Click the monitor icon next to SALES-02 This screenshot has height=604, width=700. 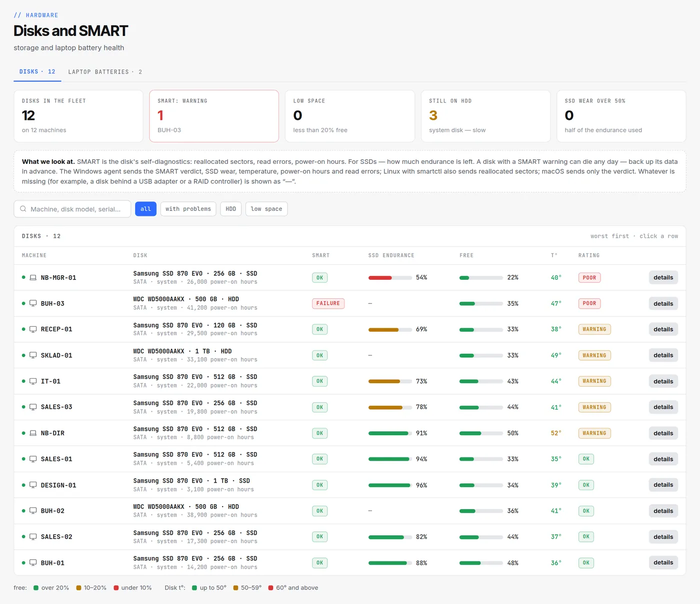[x=33, y=537]
